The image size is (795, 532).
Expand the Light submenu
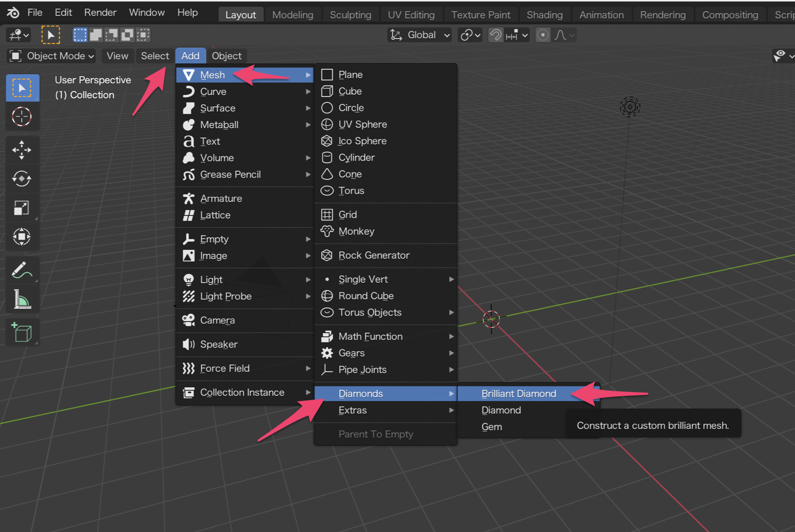(x=245, y=280)
